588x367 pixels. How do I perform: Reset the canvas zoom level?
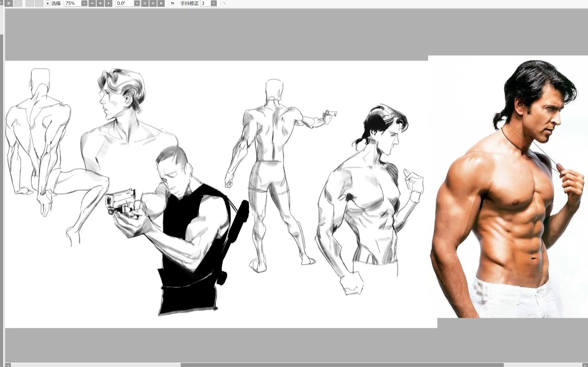[108, 3]
